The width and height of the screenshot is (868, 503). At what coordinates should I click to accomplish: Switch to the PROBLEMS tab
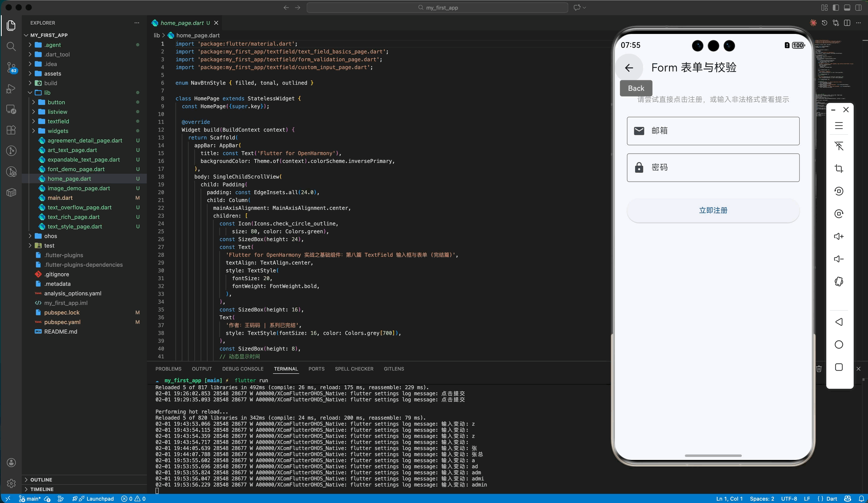pos(168,369)
